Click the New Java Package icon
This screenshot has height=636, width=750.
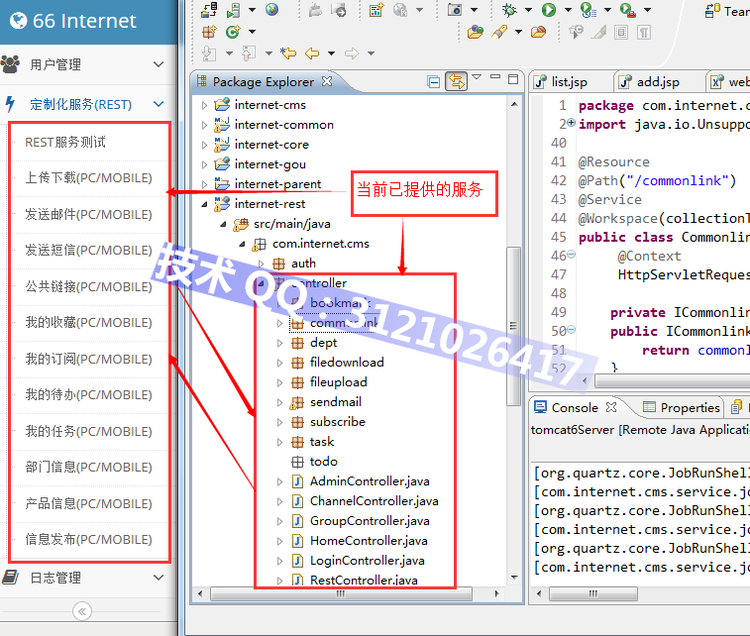209,32
